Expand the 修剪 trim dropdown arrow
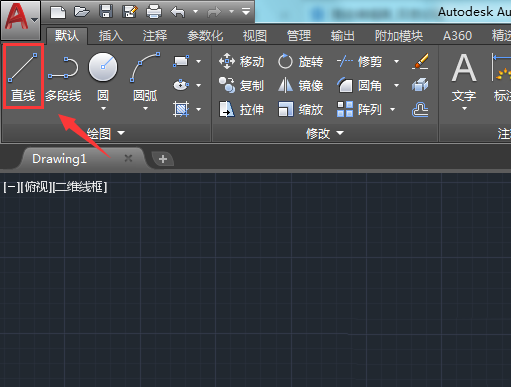This screenshot has width=511, height=387. (396, 61)
